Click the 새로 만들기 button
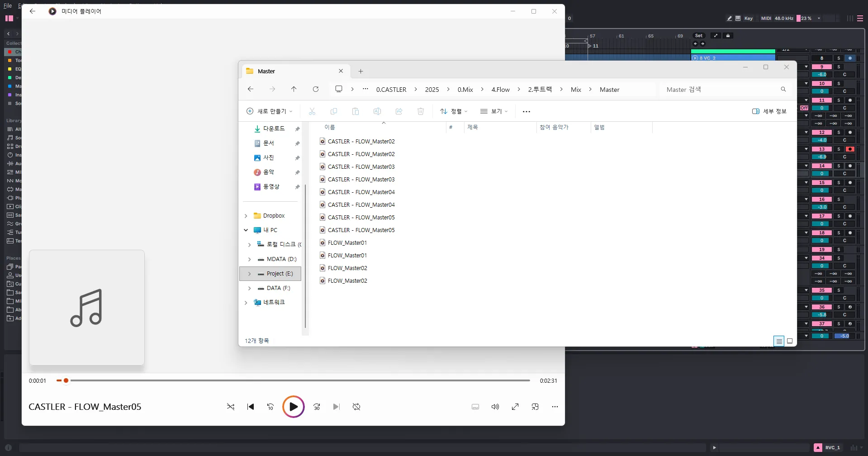 270,111
